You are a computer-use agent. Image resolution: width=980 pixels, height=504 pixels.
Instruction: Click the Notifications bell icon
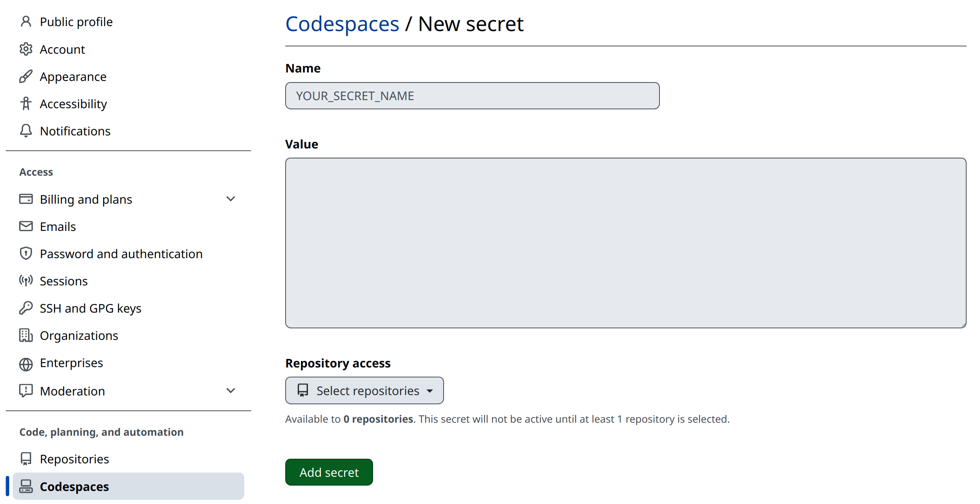click(26, 131)
